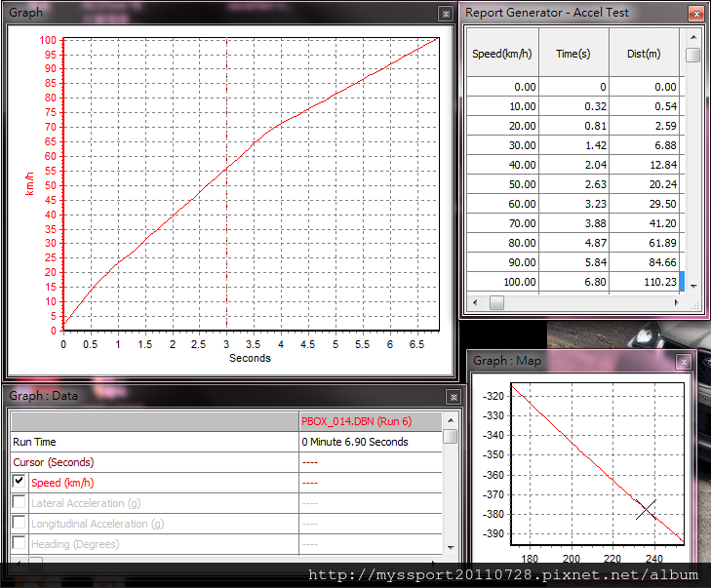The height and width of the screenshot is (588, 711).
Task: Select the time cell 1.42
Action: coord(573,145)
